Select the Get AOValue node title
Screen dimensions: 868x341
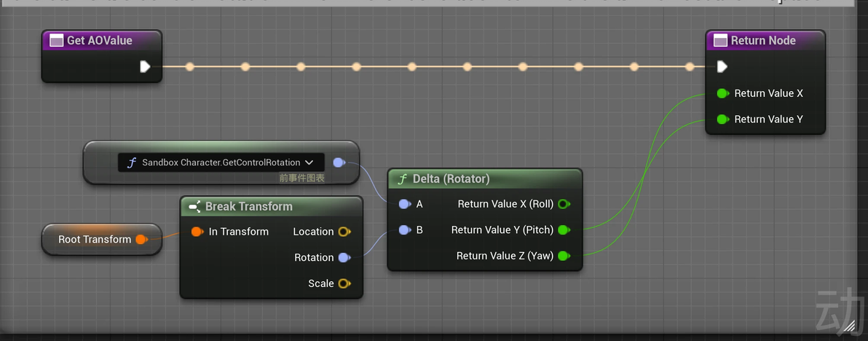pos(99,41)
